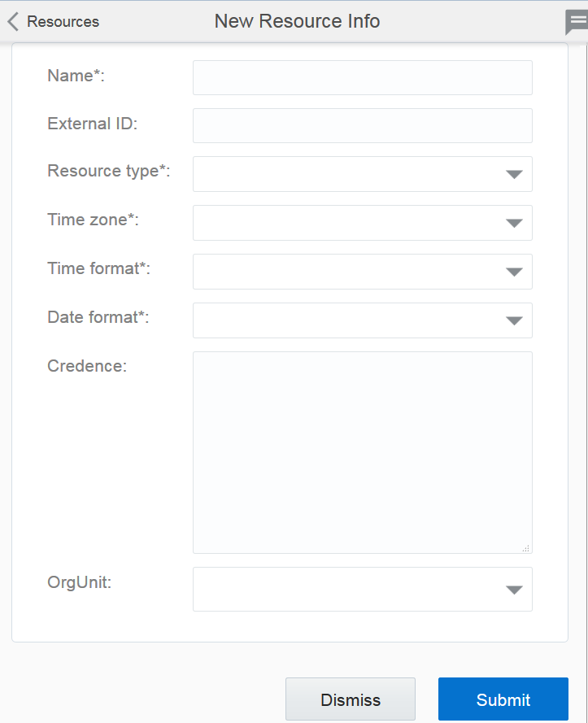588x723 pixels.
Task: Open the Time format dropdown arrow
Action: pos(513,272)
